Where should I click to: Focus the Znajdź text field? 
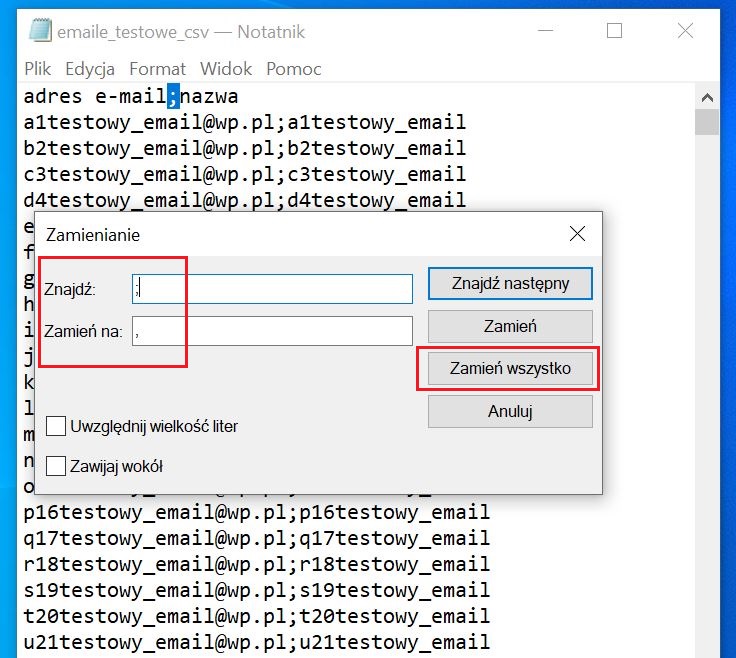pyautogui.click(x=272, y=289)
